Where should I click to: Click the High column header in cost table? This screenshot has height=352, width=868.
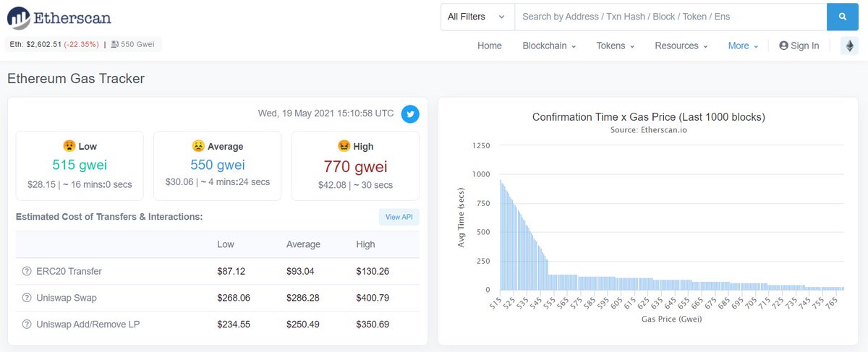click(365, 244)
